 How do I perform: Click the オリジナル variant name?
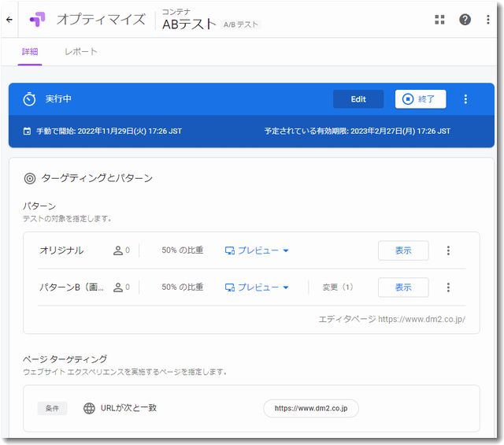tap(61, 250)
